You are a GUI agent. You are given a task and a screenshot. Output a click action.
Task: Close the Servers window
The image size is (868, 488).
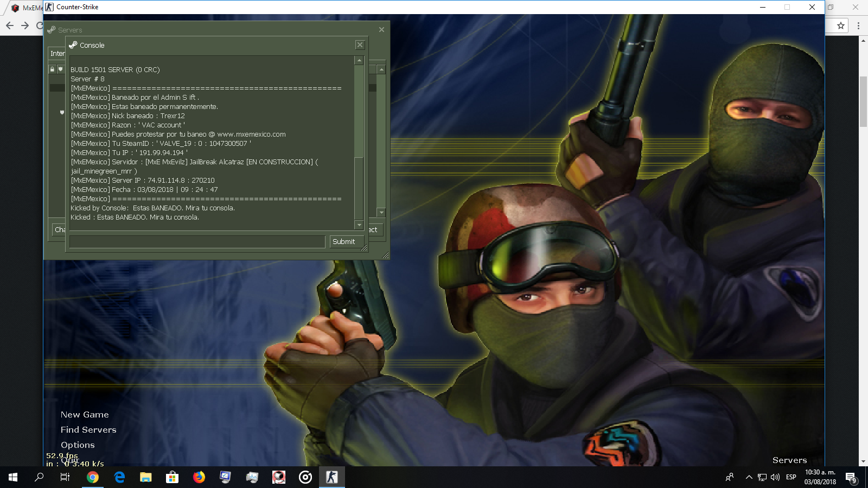click(x=381, y=30)
